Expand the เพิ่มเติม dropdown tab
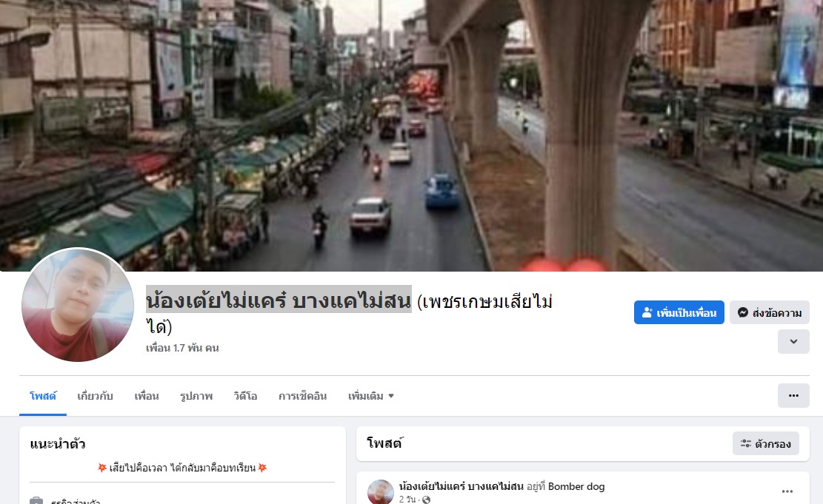Screen dimensions: 823x504 pos(370,396)
